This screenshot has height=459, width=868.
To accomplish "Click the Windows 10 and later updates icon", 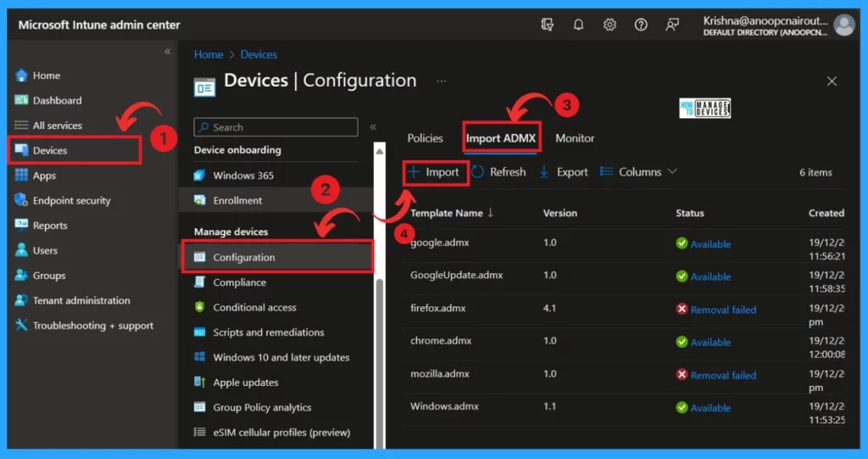I will 200,357.
